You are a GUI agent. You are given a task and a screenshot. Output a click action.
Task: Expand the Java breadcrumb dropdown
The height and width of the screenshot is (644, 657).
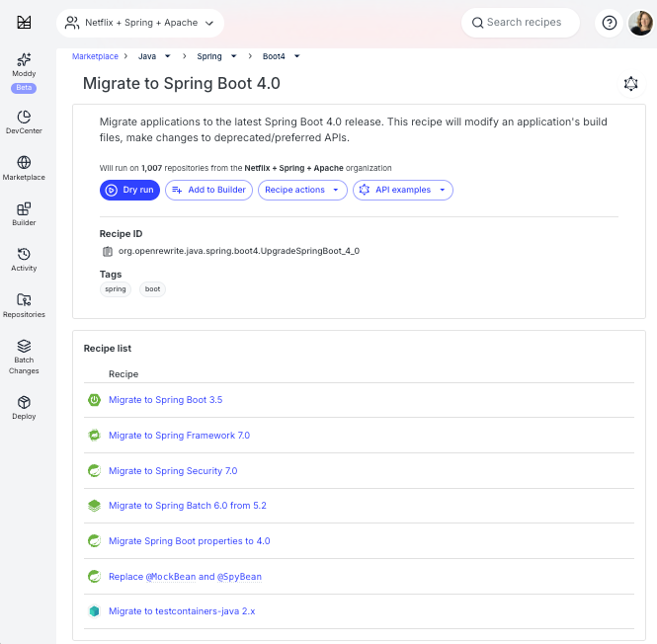coord(167,56)
